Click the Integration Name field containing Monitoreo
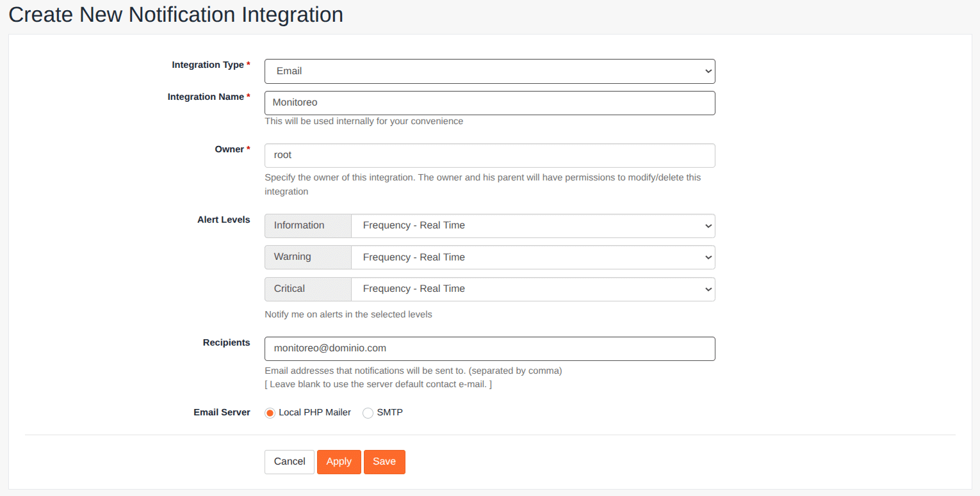Viewport: 980px width, 496px height. click(489, 102)
